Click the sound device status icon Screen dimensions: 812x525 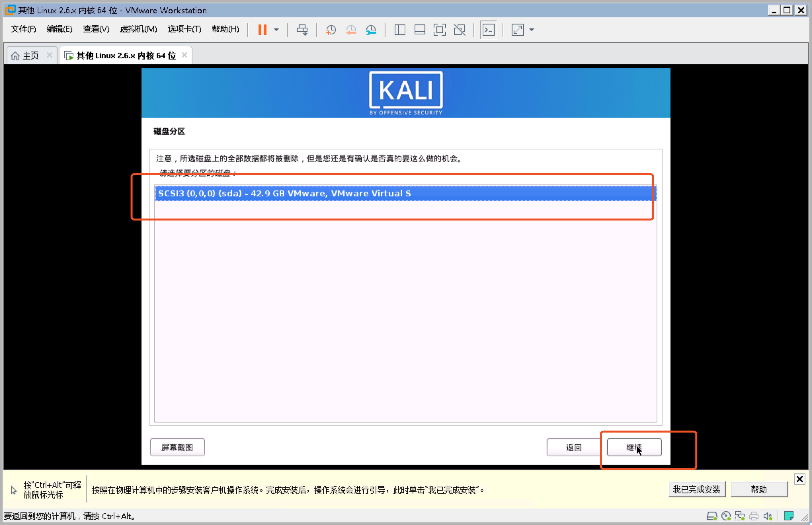tap(767, 516)
